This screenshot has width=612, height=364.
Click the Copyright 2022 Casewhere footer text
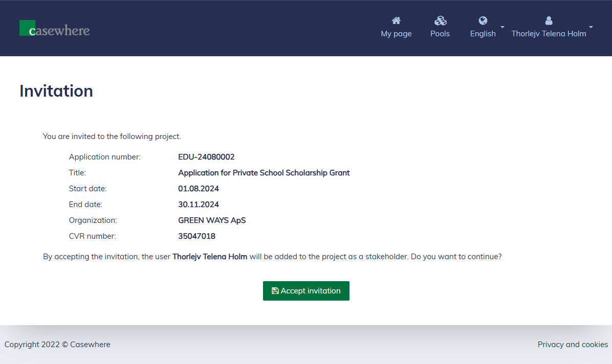(57, 345)
